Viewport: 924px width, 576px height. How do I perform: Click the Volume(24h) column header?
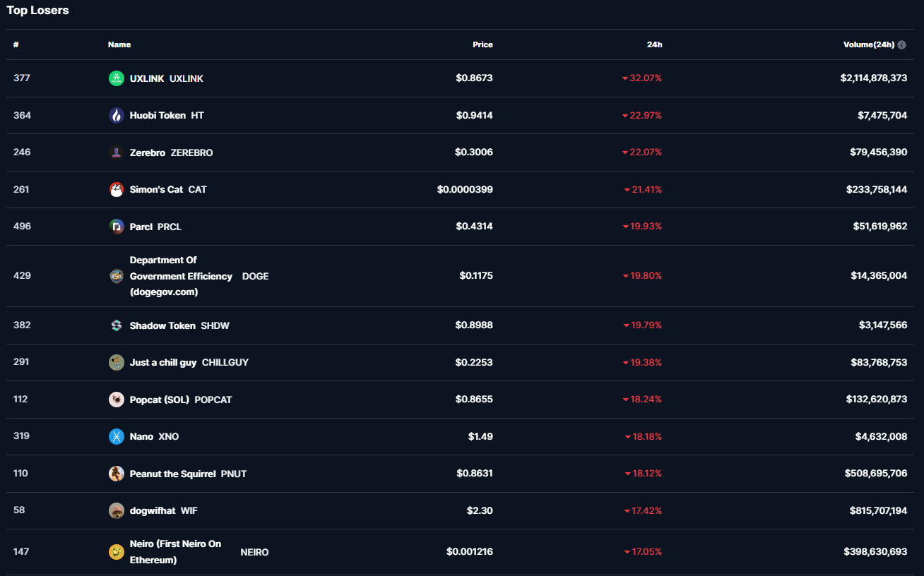pos(868,44)
